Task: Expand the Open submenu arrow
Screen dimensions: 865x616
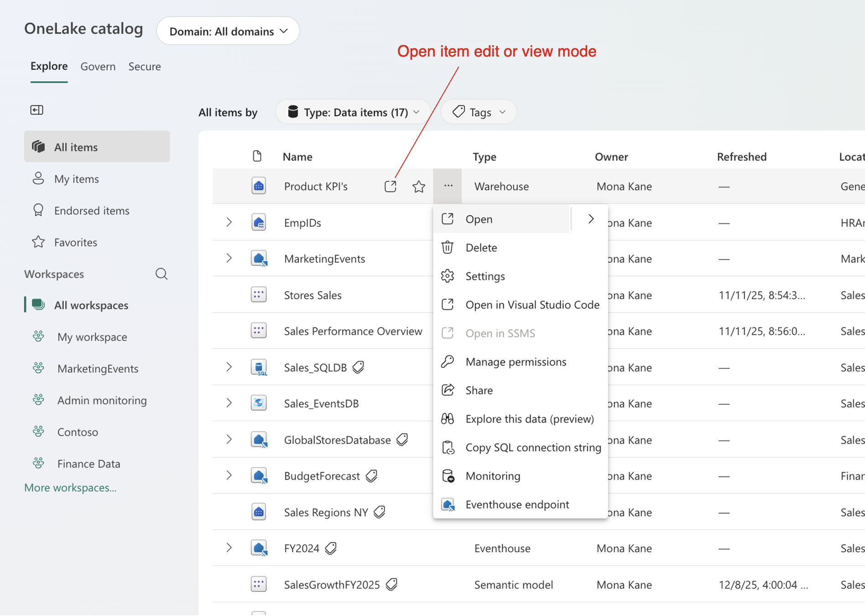Action: (x=591, y=219)
